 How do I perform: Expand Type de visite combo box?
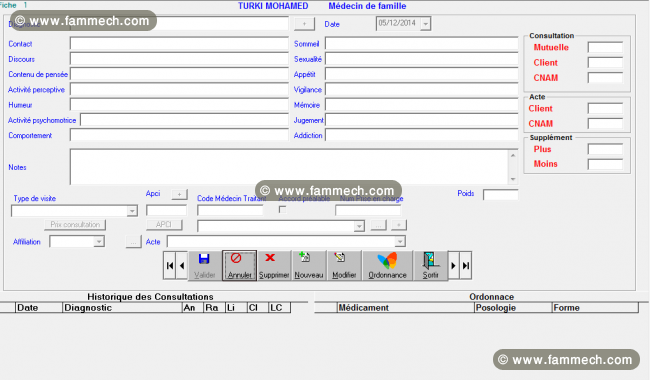point(132,211)
